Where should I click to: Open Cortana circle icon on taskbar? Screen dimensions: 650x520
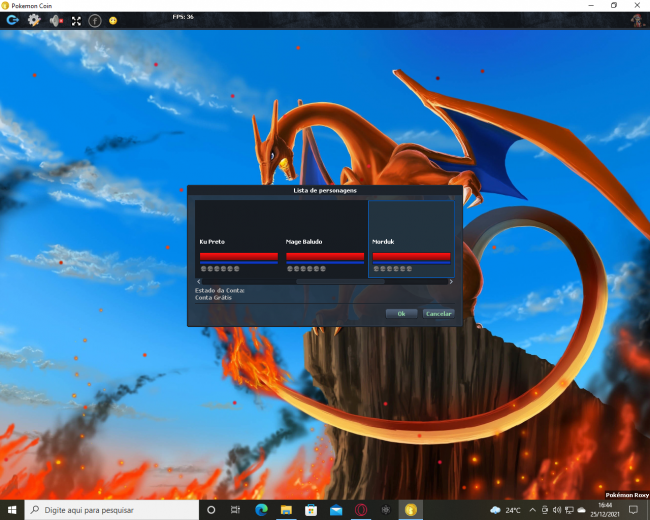(x=211, y=510)
